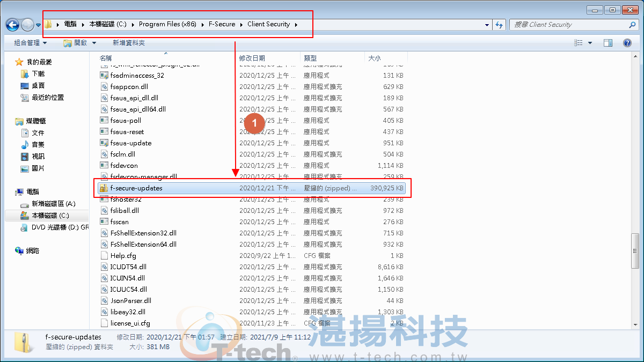
Task: Sort files by the 名稱 column header
Action: (166, 58)
